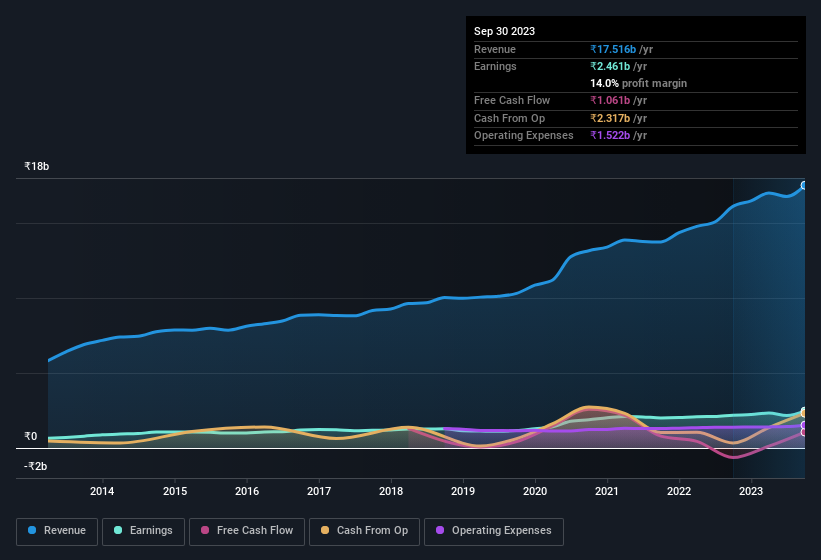Click the Free Cash Flow endpoint marker

tap(804, 432)
